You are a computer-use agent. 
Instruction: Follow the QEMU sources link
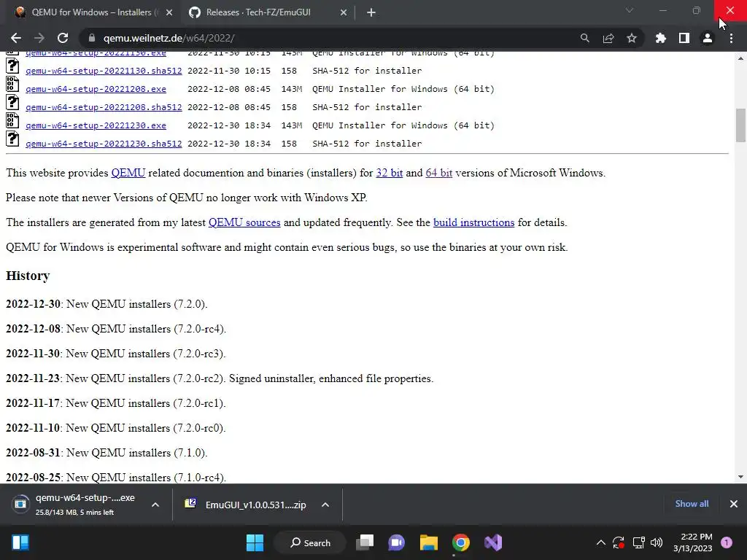click(x=244, y=222)
